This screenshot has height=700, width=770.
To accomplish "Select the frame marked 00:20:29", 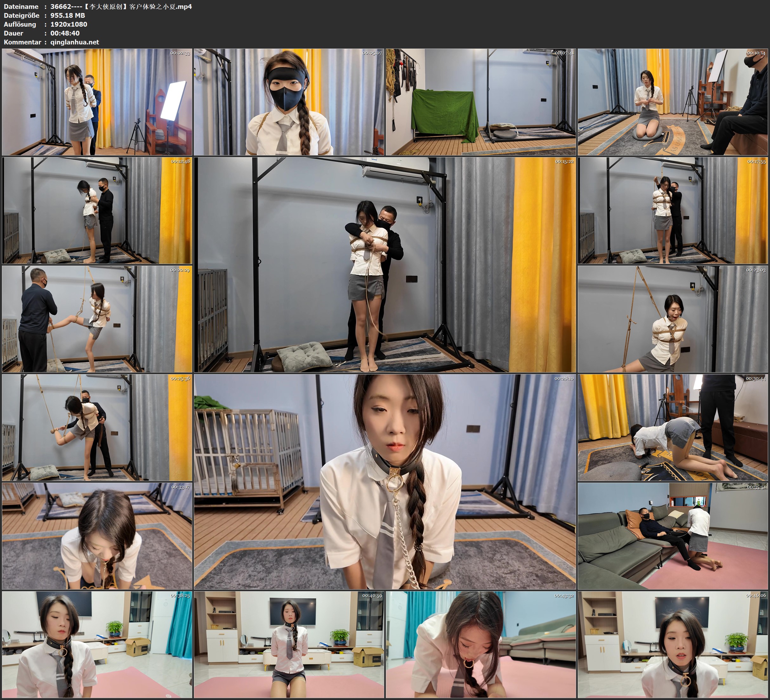I will click(x=97, y=319).
